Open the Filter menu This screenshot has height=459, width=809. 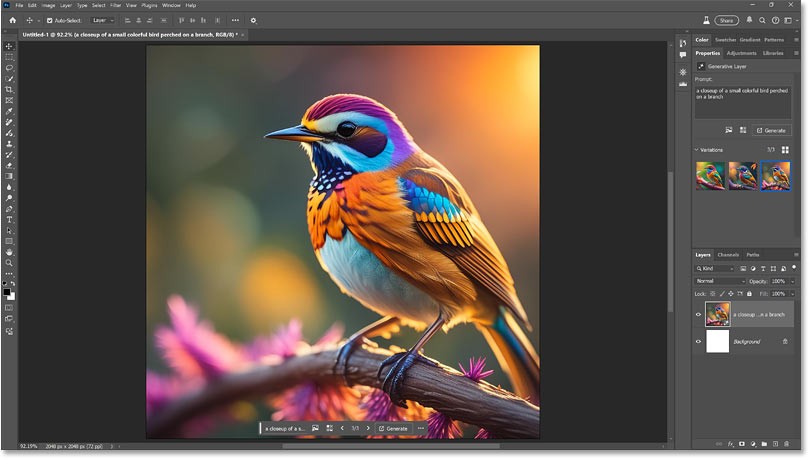coord(116,5)
